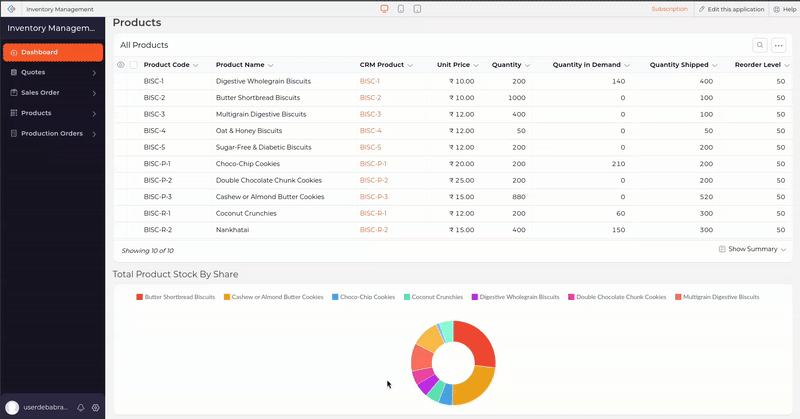Open notifications bell in sidebar footer

[x=81, y=408]
